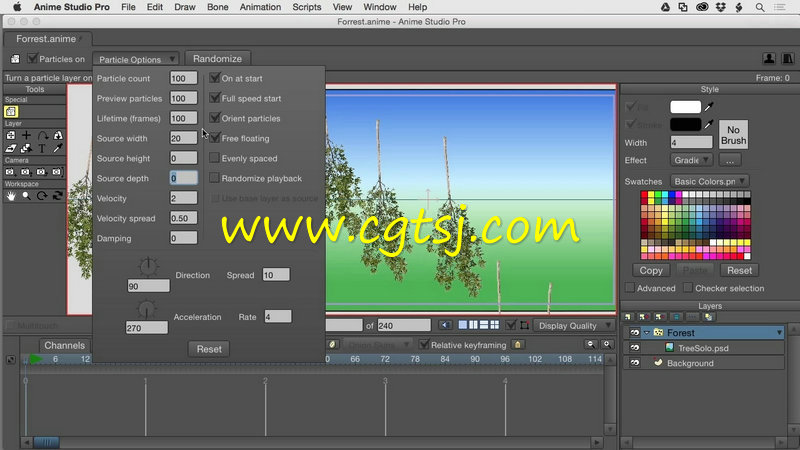800x450 pixels.
Task: Click the Copy style button
Action: point(651,270)
